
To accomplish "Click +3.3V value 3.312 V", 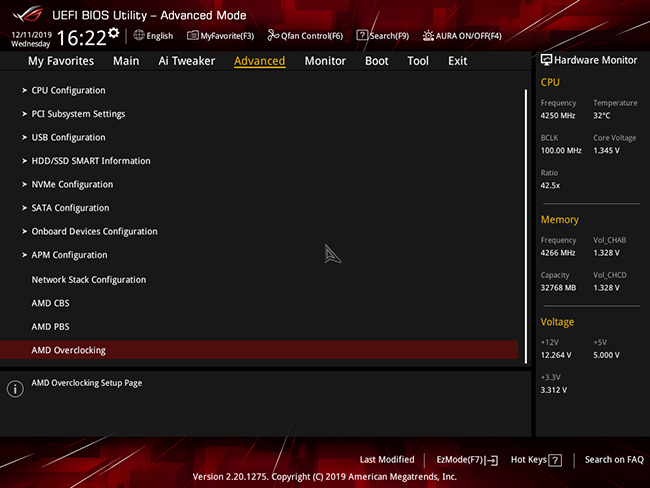I will [x=553, y=390].
